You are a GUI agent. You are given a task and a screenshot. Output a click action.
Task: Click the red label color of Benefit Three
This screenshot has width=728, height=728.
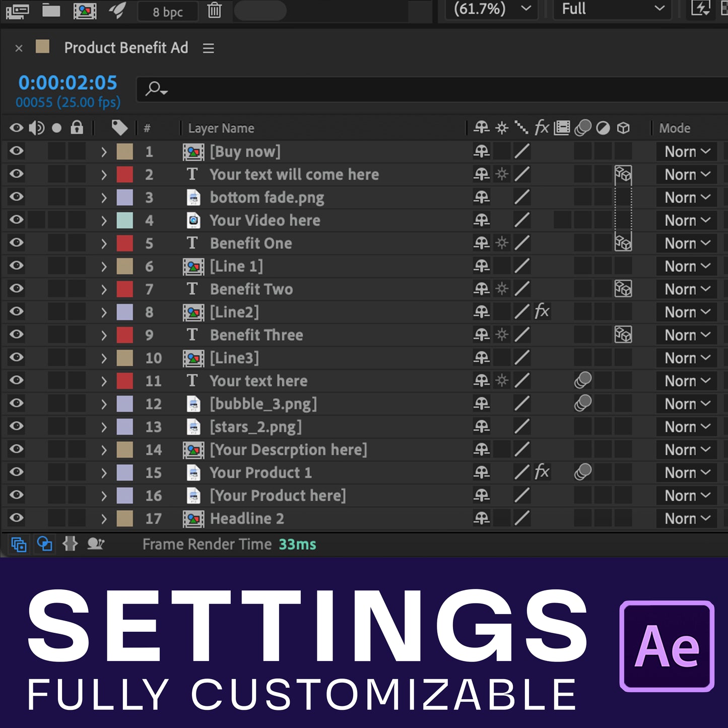coord(124,335)
